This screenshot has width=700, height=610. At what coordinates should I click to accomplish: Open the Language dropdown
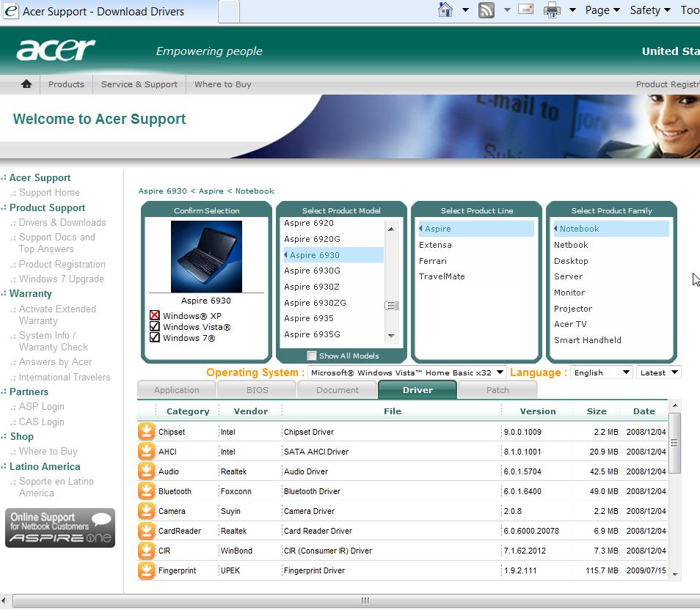[x=602, y=372]
